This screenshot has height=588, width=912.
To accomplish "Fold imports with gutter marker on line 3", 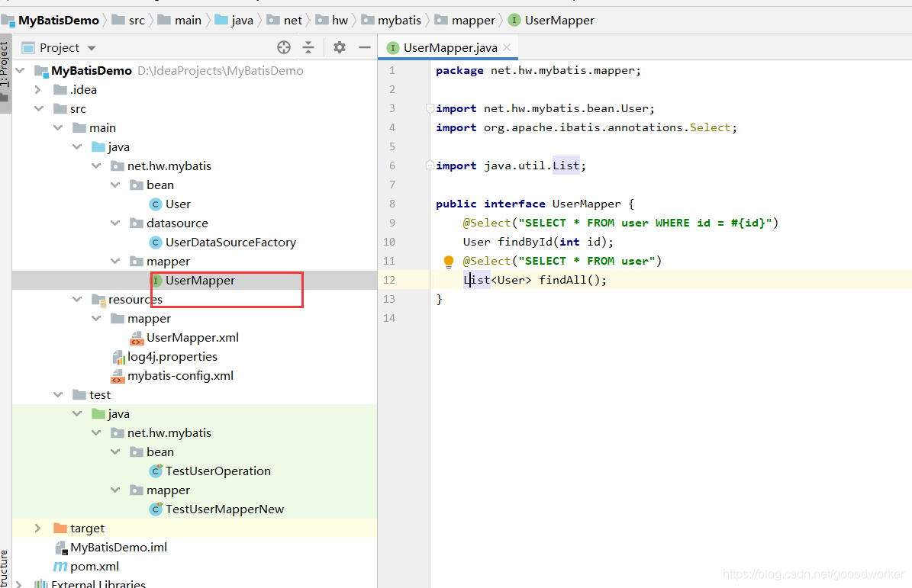I will pos(429,108).
